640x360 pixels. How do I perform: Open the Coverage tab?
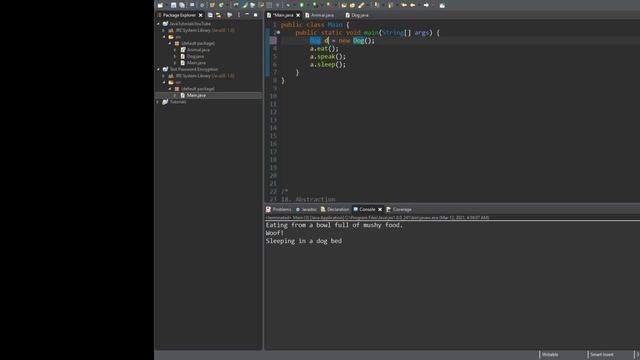(x=399, y=209)
